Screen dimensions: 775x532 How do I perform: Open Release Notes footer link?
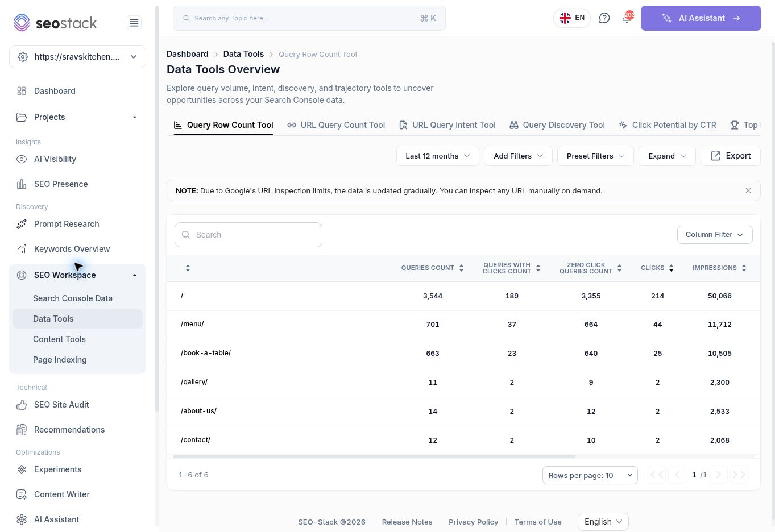(407, 522)
